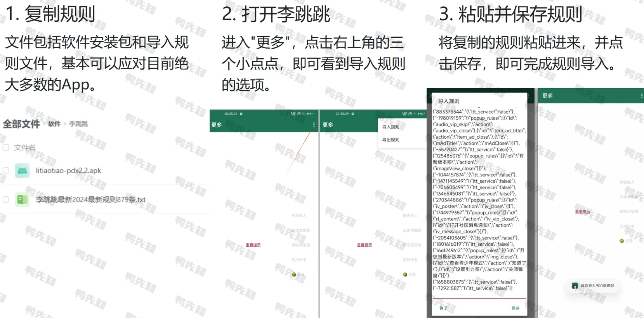644x318 pixels.
Task: Tap 重要提示 link on the 20:35:29 screen
Action: click(365, 245)
